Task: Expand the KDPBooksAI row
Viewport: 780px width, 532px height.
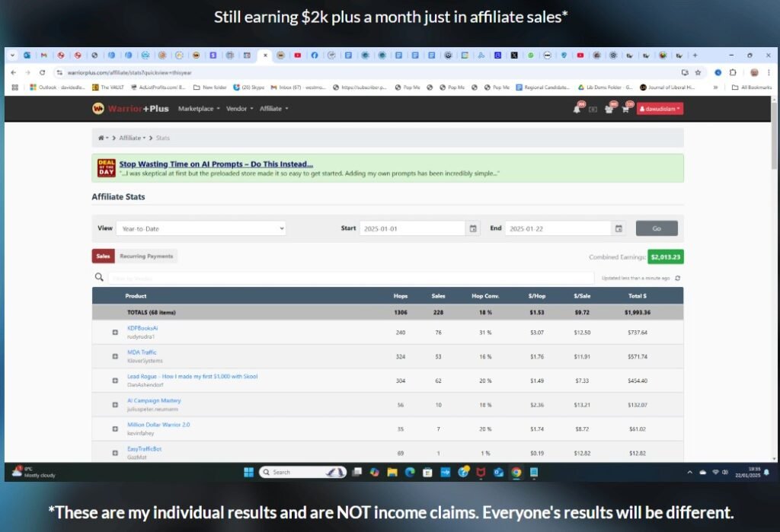Action: click(115, 332)
